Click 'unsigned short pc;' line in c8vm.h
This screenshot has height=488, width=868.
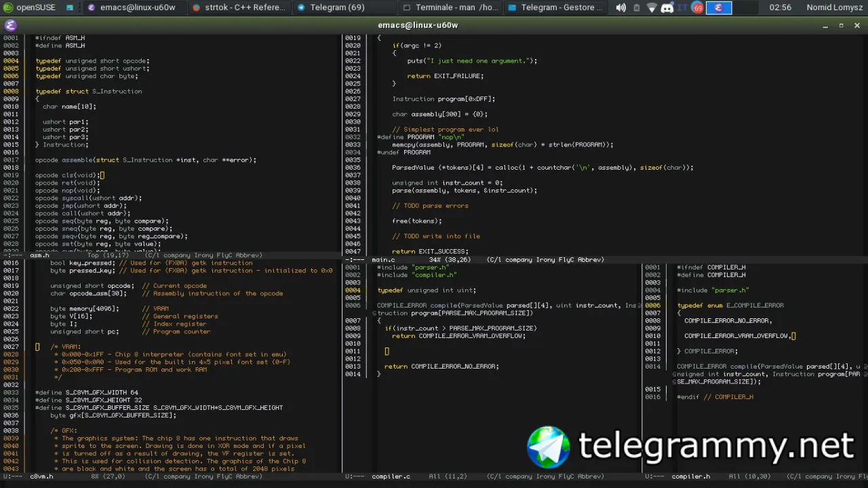coord(85,331)
